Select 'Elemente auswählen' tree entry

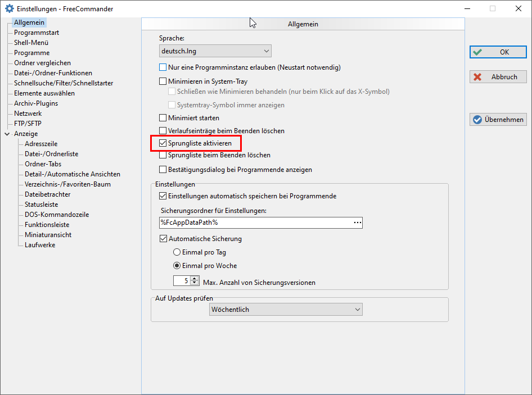[x=44, y=93]
